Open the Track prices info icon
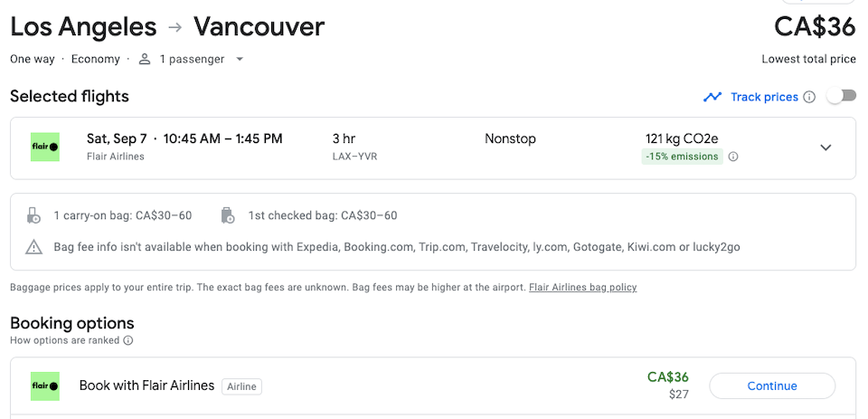Screen dimensions: 868x419 coord(809,97)
